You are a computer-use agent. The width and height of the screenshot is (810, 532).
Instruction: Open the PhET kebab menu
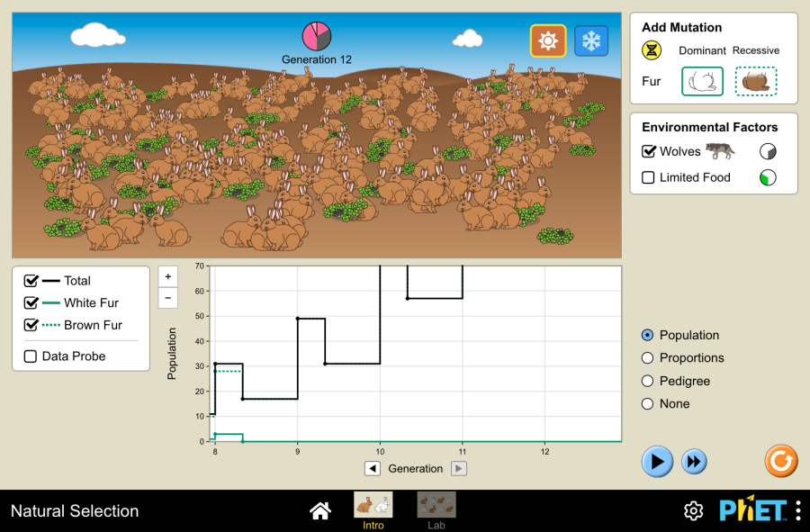(798, 511)
